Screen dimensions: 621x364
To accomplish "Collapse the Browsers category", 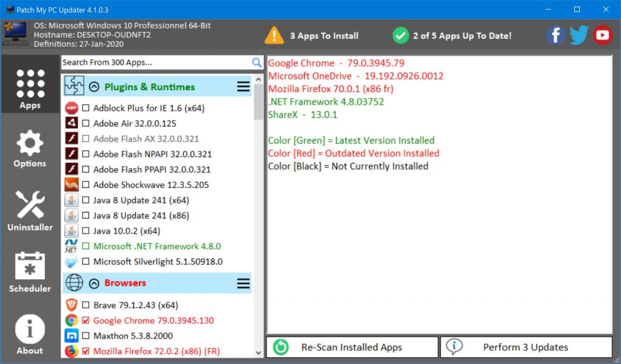I will 94,283.
